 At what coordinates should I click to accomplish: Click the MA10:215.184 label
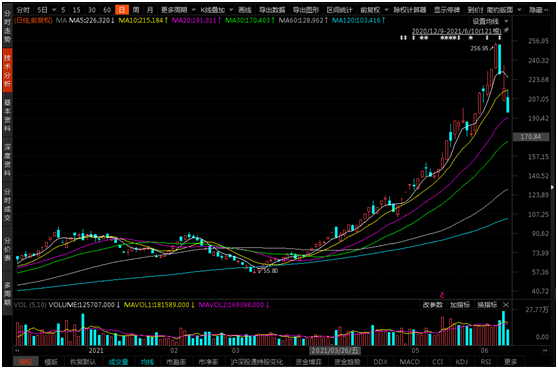pos(143,21)
